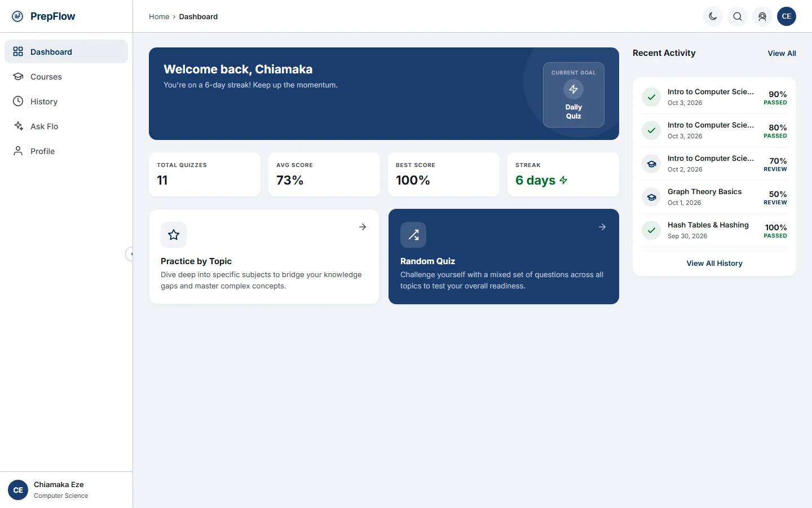Open the Dashboard sidebar item

pos(66,51)
